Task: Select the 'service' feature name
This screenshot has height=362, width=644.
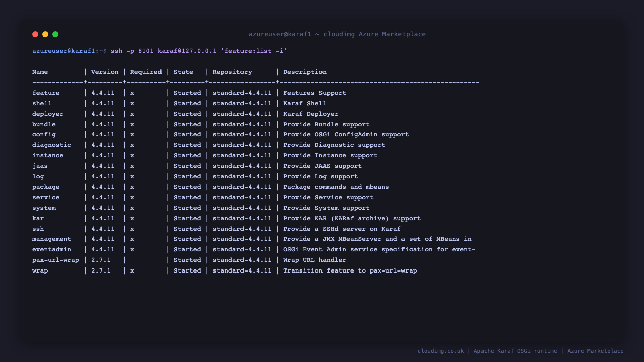Action: [46, 197]
